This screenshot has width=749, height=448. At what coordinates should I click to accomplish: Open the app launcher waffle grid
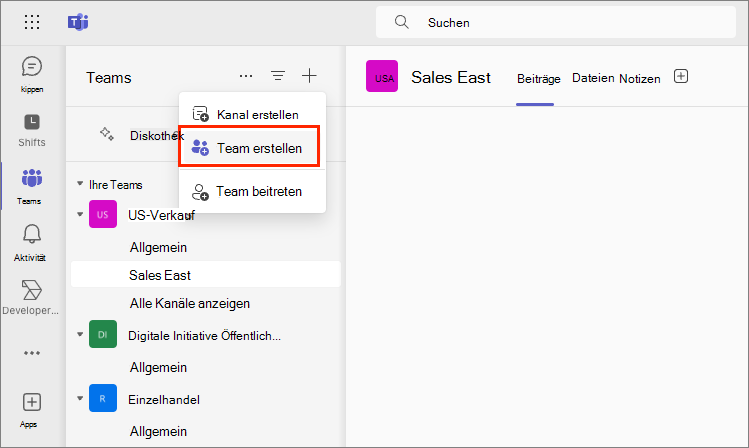[x=32, y=22]
